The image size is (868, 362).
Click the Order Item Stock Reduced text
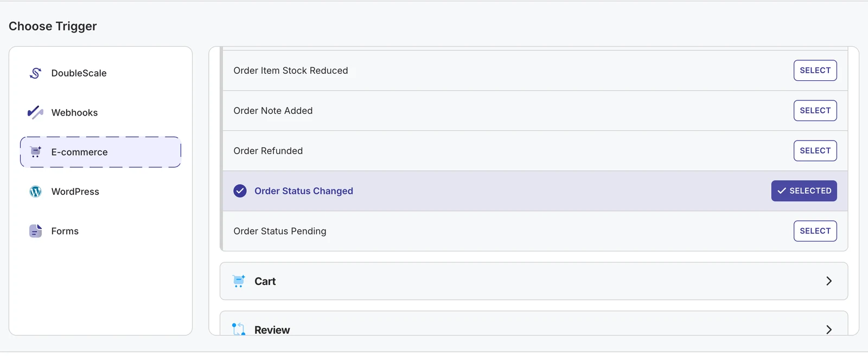[x=291, y=71]
